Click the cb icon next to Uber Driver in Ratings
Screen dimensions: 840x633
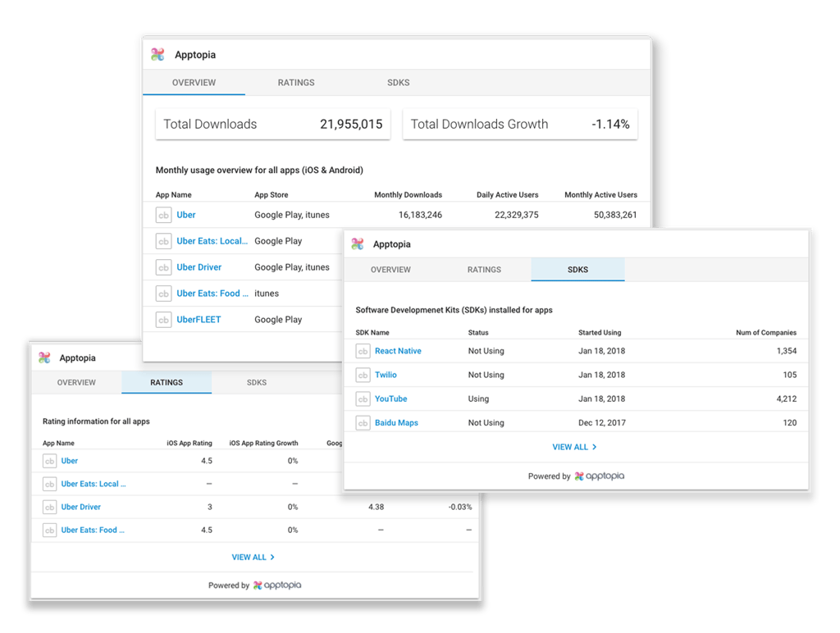(49, 507)
